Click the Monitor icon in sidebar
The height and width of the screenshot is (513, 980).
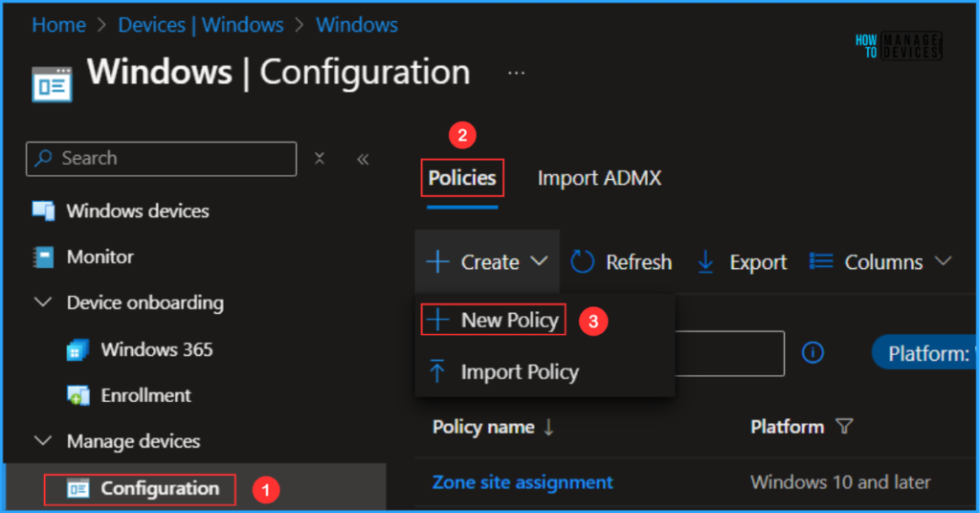point(44,256)
